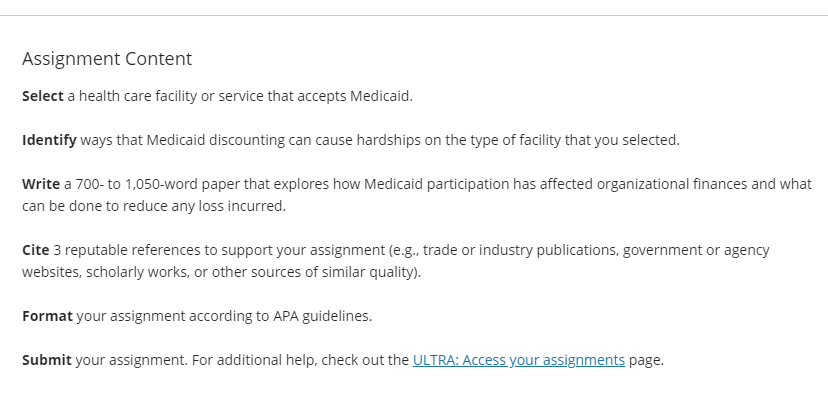Viewport: 828px width, 405px height.
Task: Click the bold word Format
Action: (x=48, y=316)
